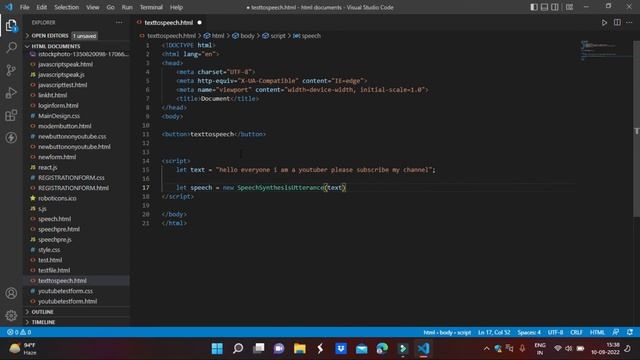Open Source Control view
Screen dimensions: 640x360
tap(11, 70)
